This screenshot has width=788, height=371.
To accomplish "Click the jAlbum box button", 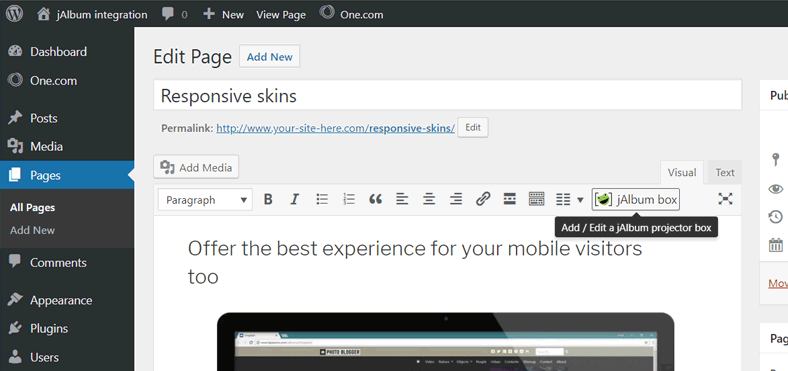I will click(636, 200).
